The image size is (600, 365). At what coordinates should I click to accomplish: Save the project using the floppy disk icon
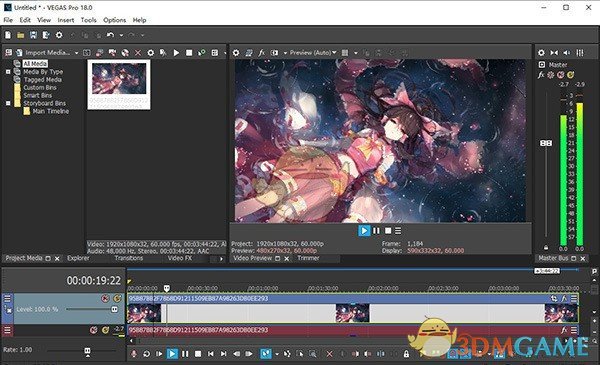tap(33, 35)
